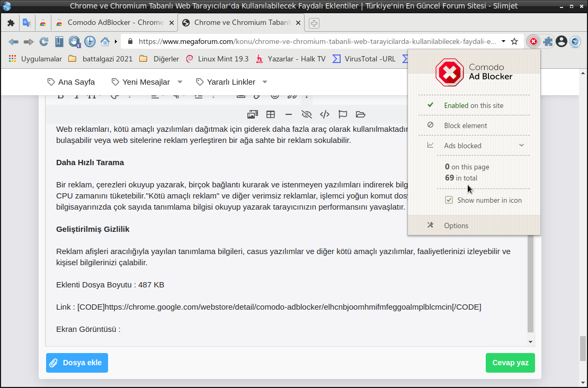Go forward with the right arrow
The height and width of the screenshot is (388, 588).
(x=29, y=42)
